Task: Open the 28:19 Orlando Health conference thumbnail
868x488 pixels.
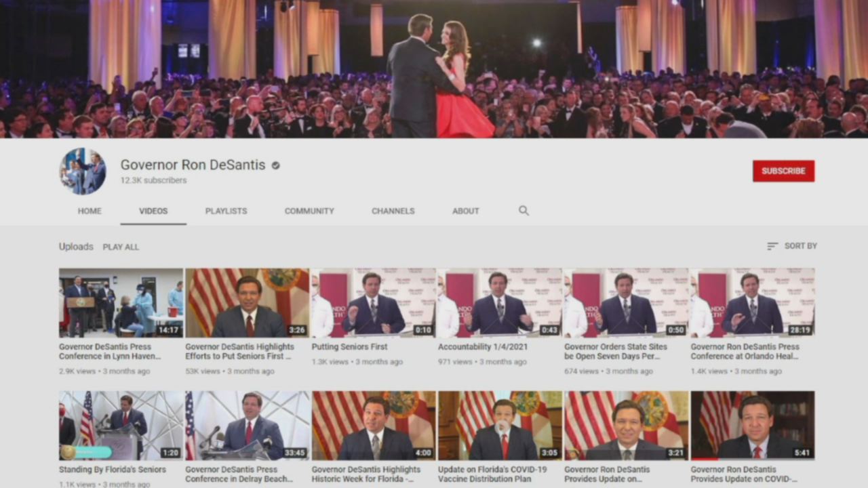Action: (753, 303)
